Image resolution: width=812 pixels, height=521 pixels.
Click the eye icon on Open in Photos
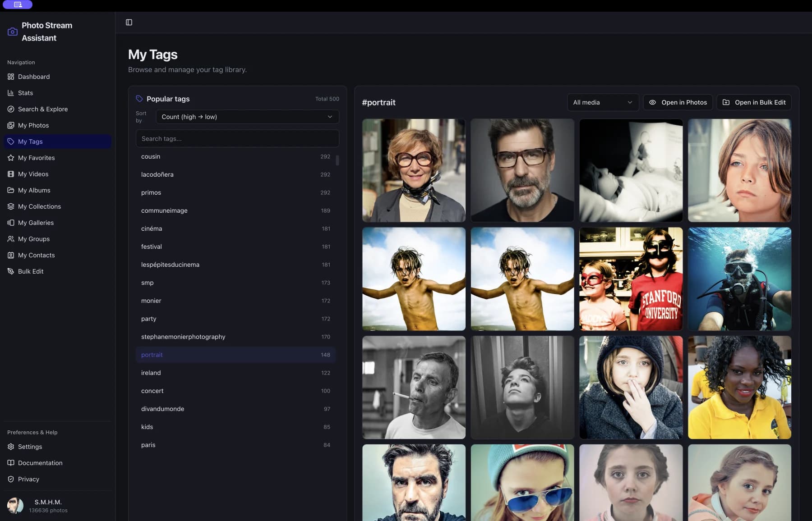point(652,102)
